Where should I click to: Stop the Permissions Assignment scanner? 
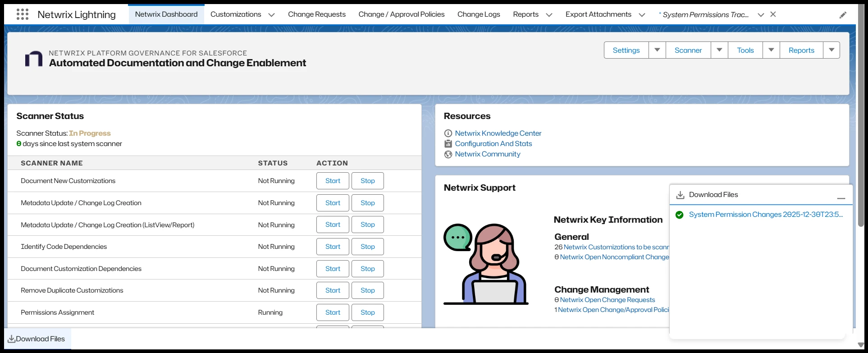(x=367, y=312)
